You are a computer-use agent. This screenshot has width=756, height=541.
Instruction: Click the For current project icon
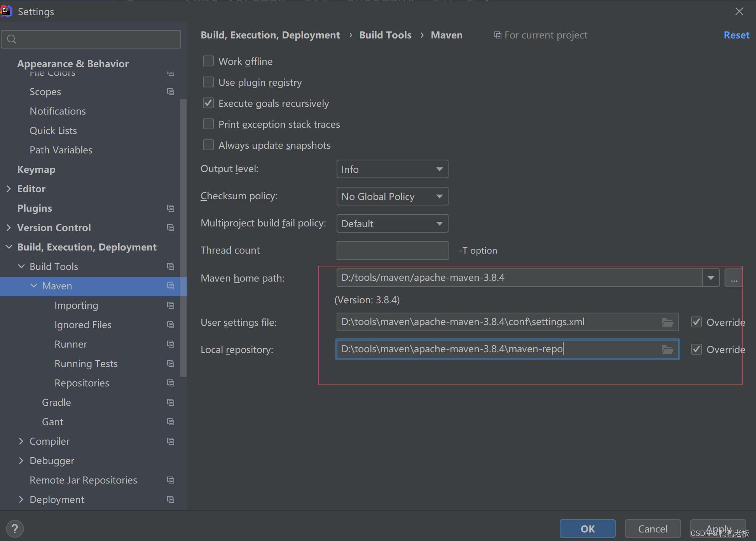[x=498, y=35]
